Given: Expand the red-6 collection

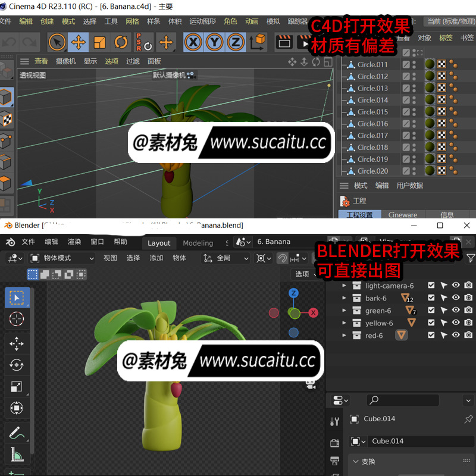Looking at the screenshot, I should click(x=345, y=336).
